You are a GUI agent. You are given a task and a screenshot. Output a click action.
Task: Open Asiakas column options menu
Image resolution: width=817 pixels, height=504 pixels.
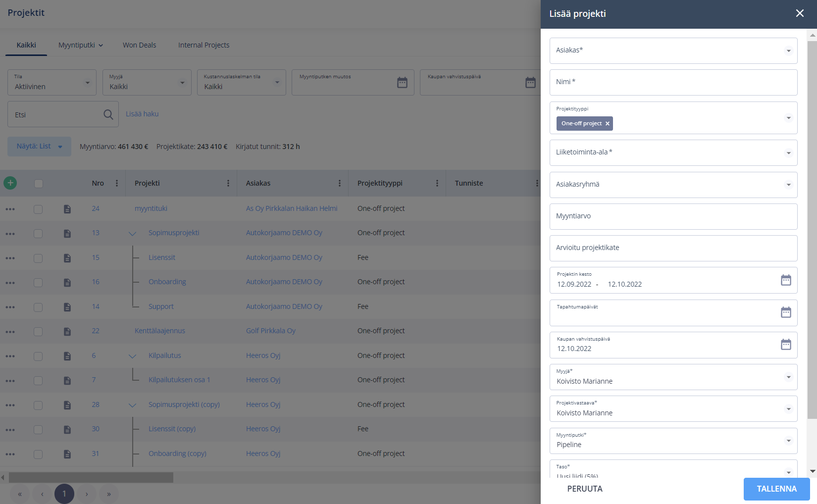[x=340, y=183]
